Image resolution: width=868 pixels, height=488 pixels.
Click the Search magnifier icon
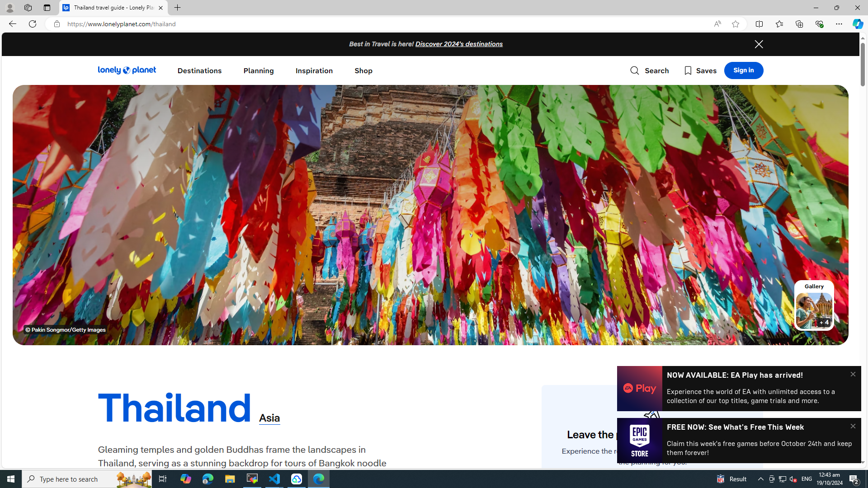[x=635, y=70]
